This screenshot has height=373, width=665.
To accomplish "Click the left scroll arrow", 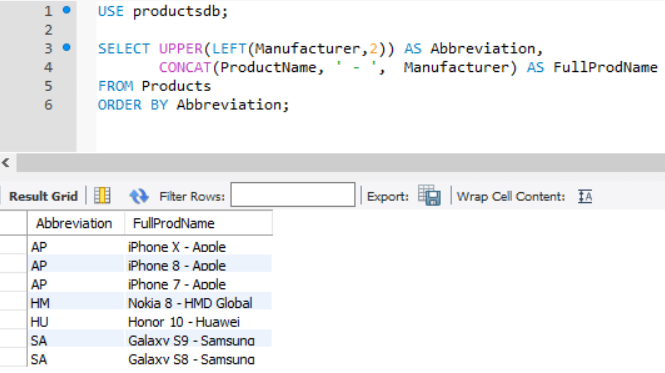I will tap(6, 163).
